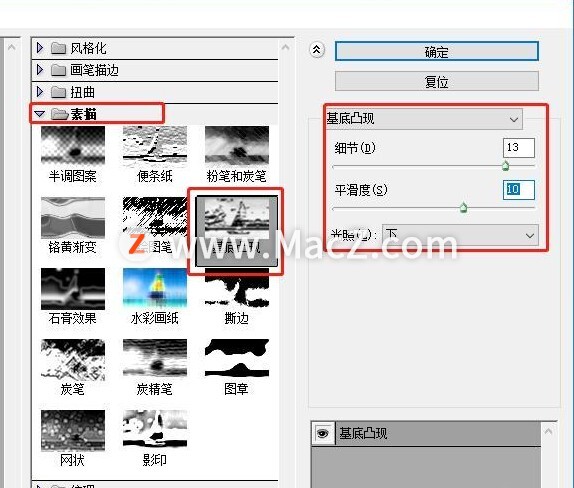Click the open 素描 folder icon

tap(59, 114)
